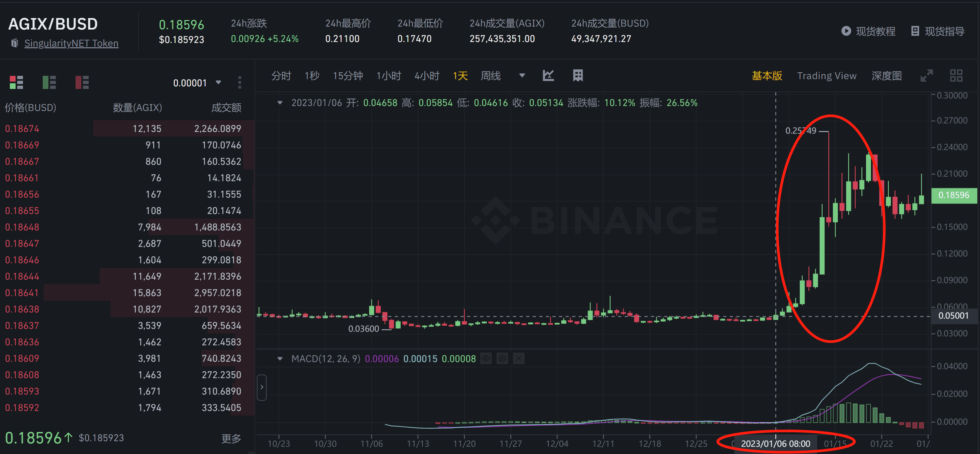Select 15分钟 interval
This screenshot has width=980, height=454.
[x=348, y=76]
